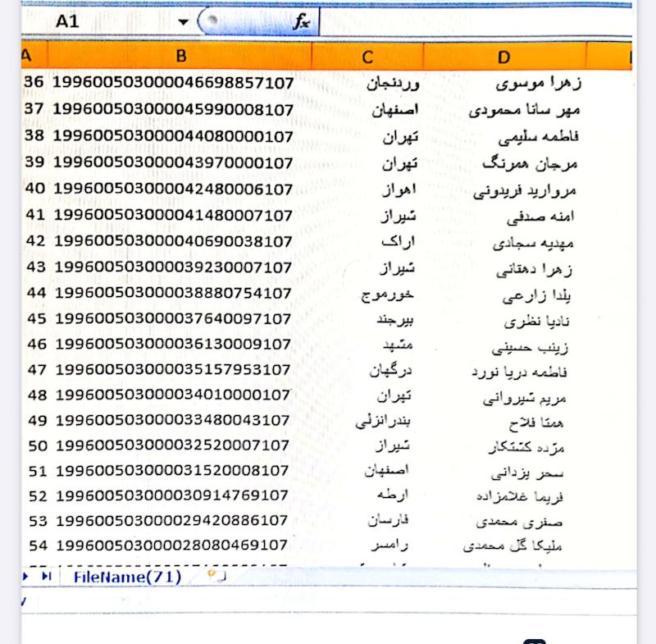This screenshot has width=656, height=644.
Task: Click the last sheet navigation arrow
Action: (x=47, y=577)
